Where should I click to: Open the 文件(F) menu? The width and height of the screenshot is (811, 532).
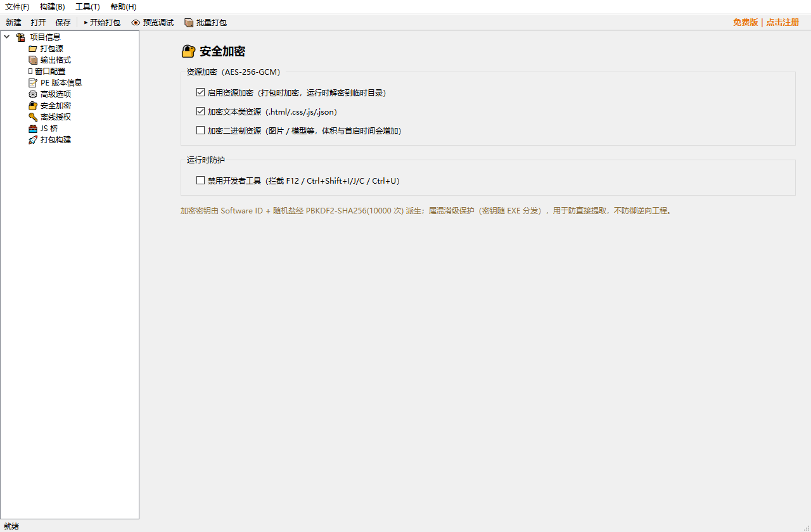point(17,7)
